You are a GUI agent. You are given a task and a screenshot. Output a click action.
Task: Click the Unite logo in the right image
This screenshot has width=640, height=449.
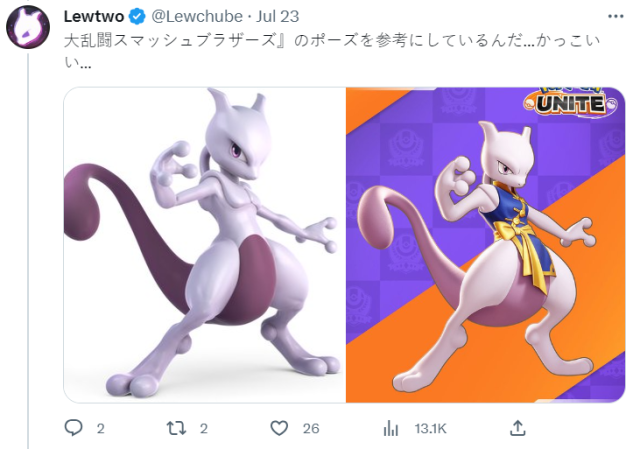570,103
